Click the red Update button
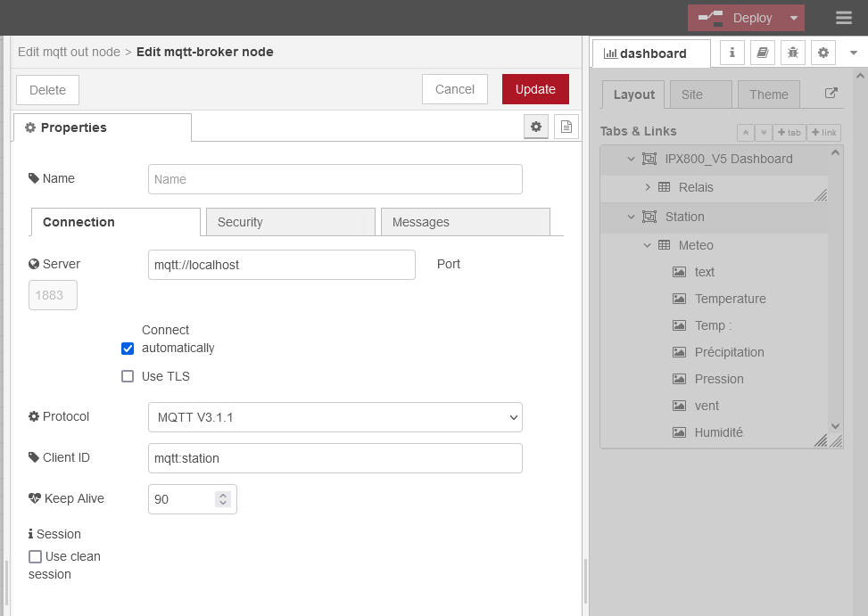The image size is (868, 616). (535, 89)
